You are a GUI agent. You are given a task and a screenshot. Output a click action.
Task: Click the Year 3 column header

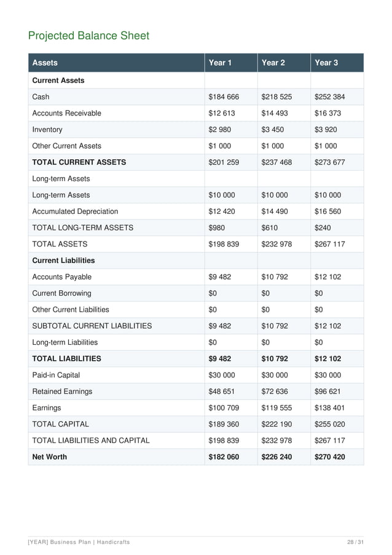click(326, 63)
